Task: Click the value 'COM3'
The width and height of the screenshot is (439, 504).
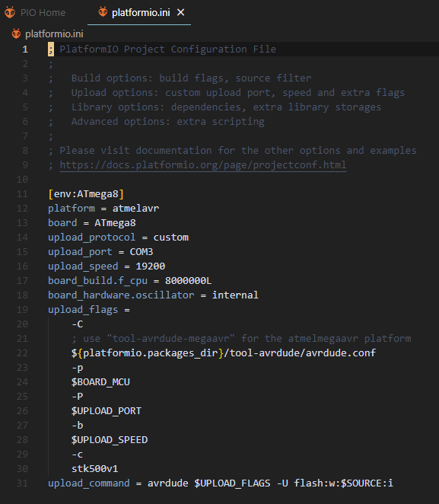Action: (142, 252)
